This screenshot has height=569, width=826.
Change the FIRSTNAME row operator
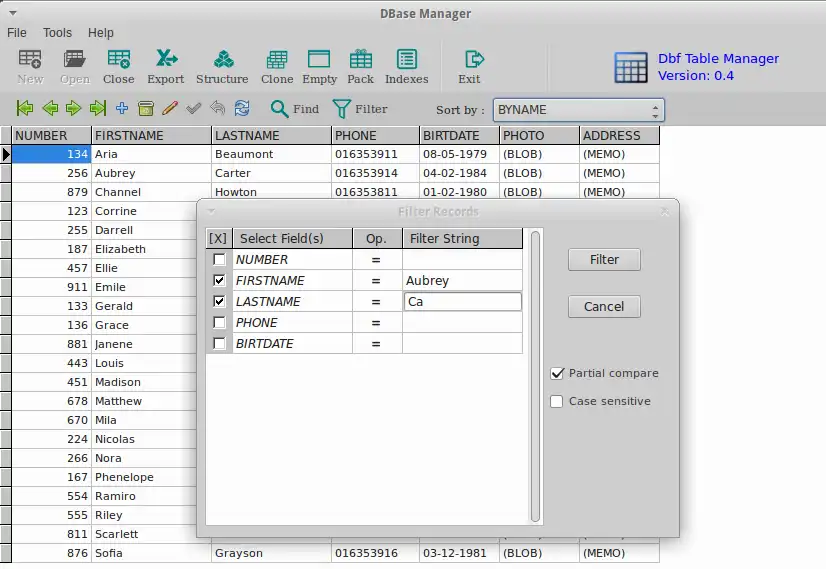coord(377,281)
